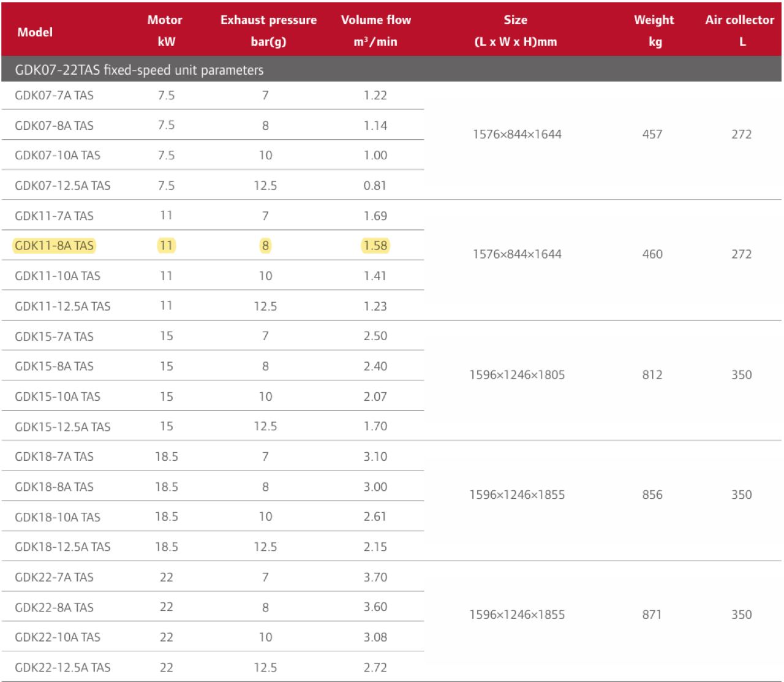Select the GDK22-12.5A TAS model cell
784x682 pixels.
click(x=62, y=667)
